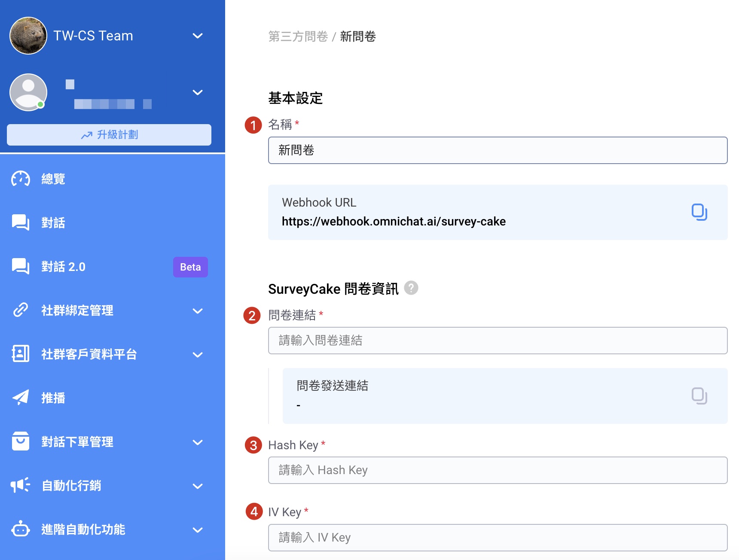
Task: Open 推播 broadcast paper plane item
Action: click(x=53, y=398)
